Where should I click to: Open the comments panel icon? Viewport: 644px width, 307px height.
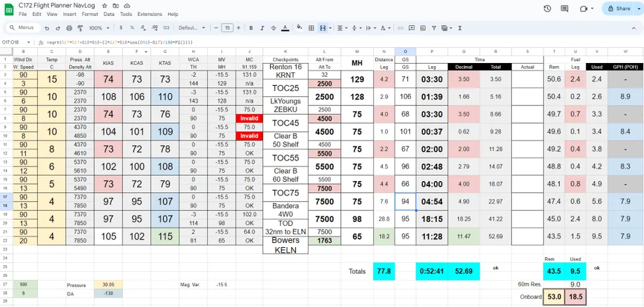click(x=564, y=9)
